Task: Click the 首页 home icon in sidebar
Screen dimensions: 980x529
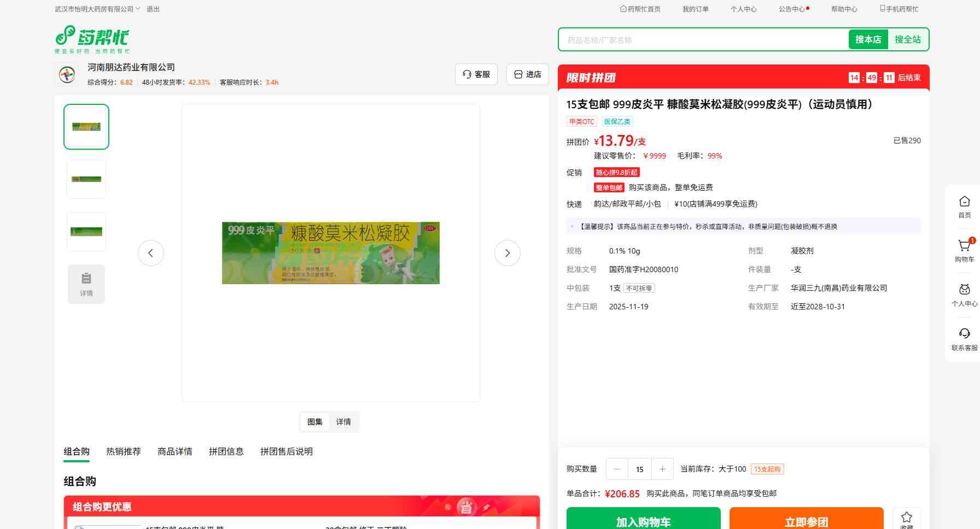Action: click(x=964, y=202)
